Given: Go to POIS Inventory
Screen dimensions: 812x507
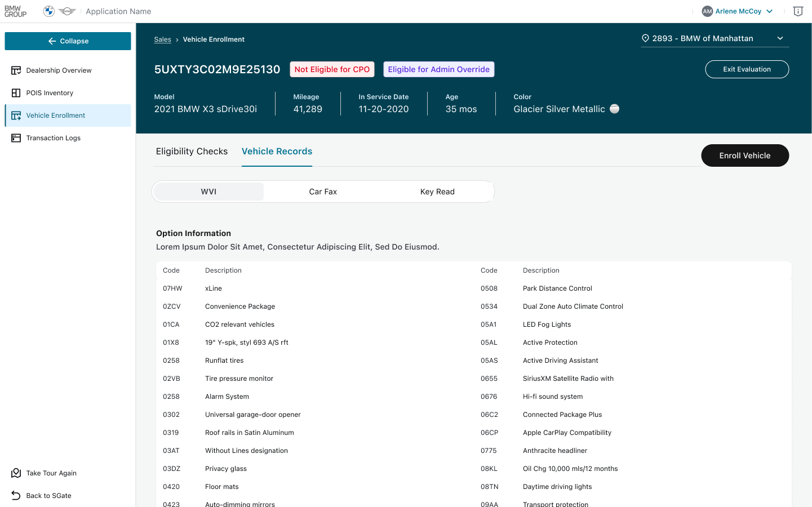Looking at the screenshot, I should point(68,93).
